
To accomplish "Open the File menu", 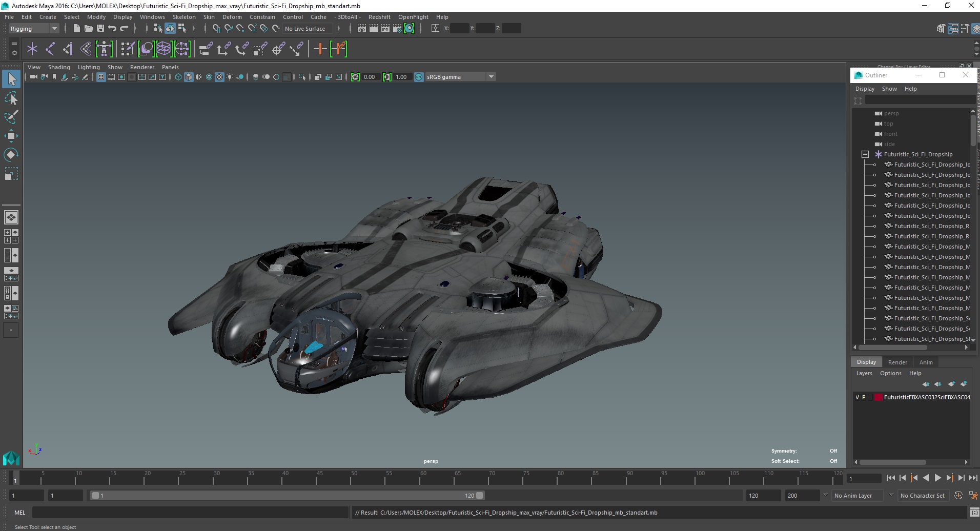I will [9, 17].
